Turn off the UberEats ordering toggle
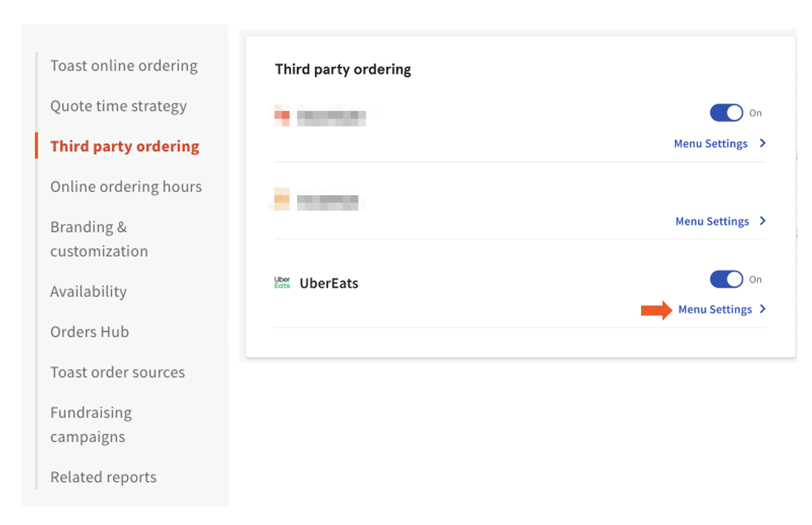The height and width of the screenshot is (525, 812). 727,279
